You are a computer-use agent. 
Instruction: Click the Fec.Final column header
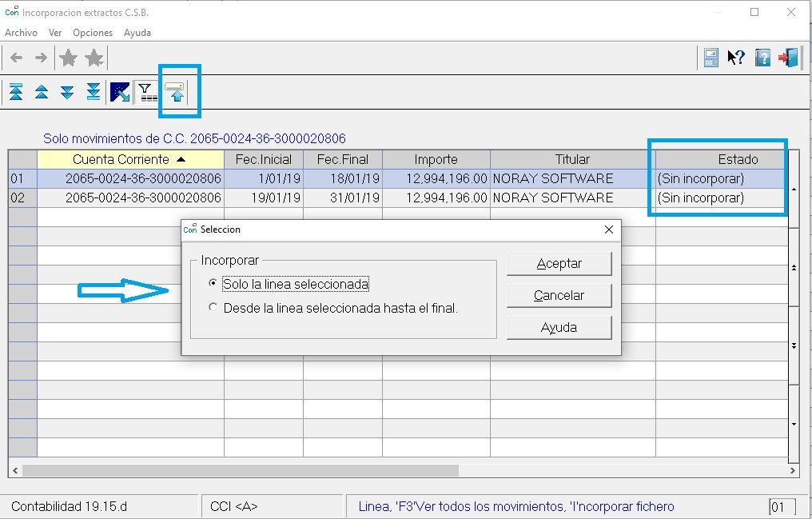tap(343, 159)
